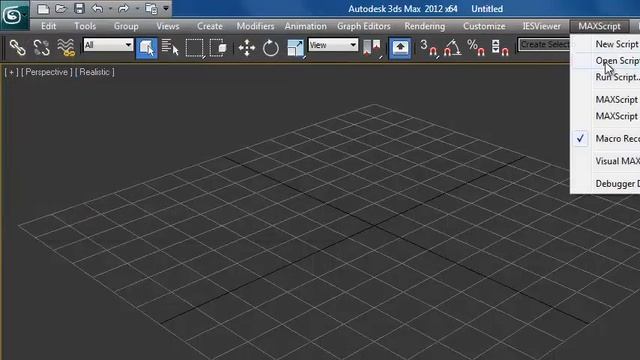
Task: Open the IESViewer menu
Action: (x=542, y=26)
